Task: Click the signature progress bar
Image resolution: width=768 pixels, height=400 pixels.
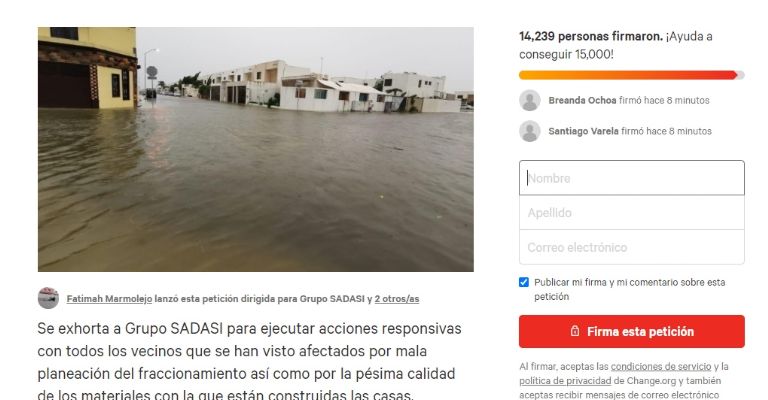Action: click(x=632, y=75)
